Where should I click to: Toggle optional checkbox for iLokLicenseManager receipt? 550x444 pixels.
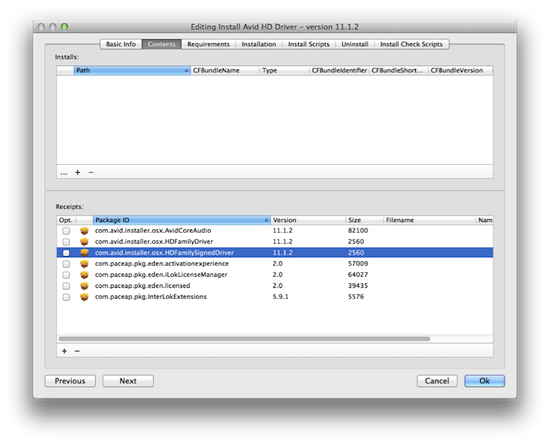point(66,275)
